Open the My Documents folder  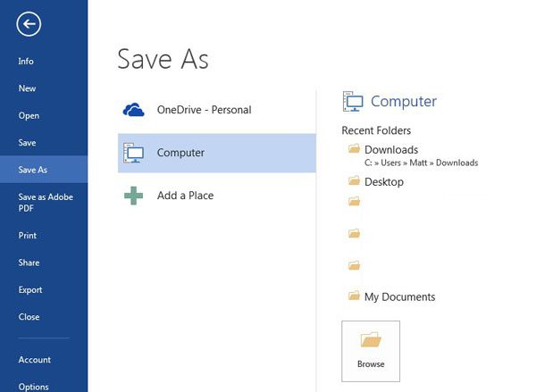click(399, 296)
